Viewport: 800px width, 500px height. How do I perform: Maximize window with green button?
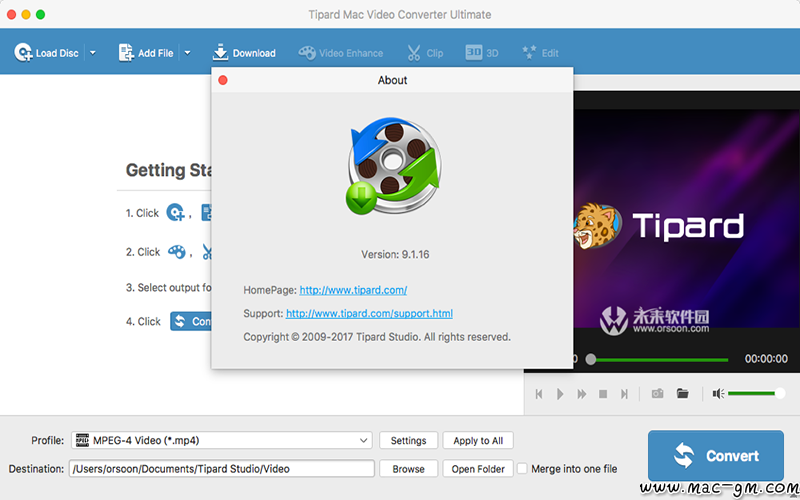click(x=40, y=14)
